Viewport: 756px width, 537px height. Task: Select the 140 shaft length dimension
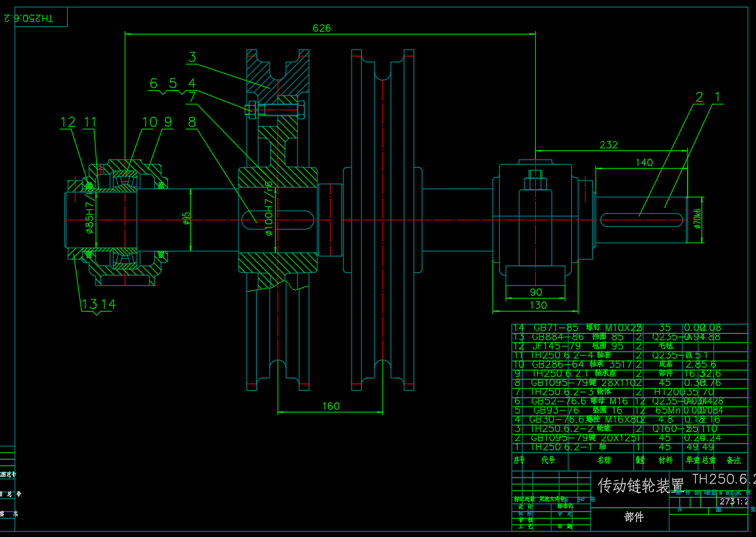(644, 162)
